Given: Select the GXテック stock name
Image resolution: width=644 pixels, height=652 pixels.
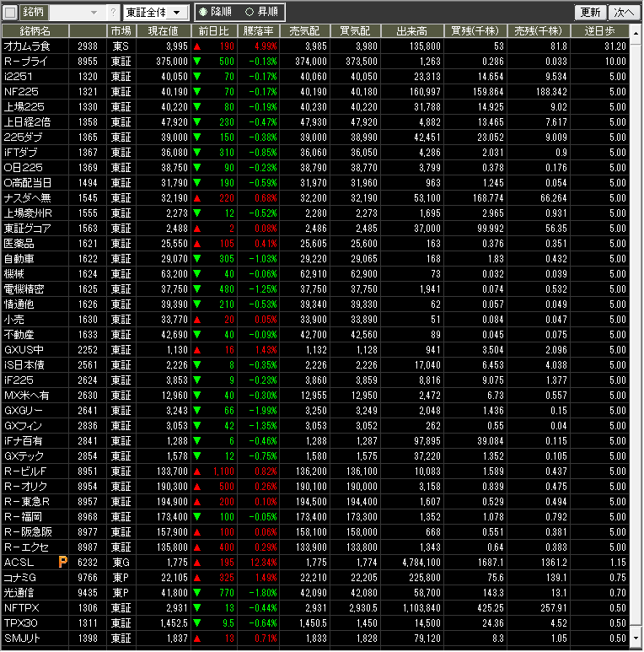Looking at the screenshot, I should tap(24, 456).
